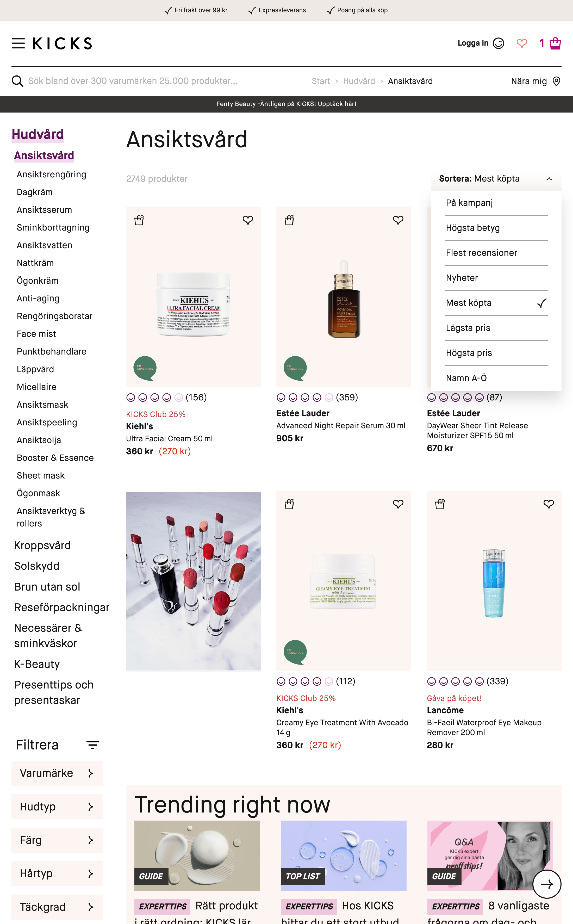Open the hamburger navigation menu
This screenshot has width=573, height=924.
pos(18,43)
